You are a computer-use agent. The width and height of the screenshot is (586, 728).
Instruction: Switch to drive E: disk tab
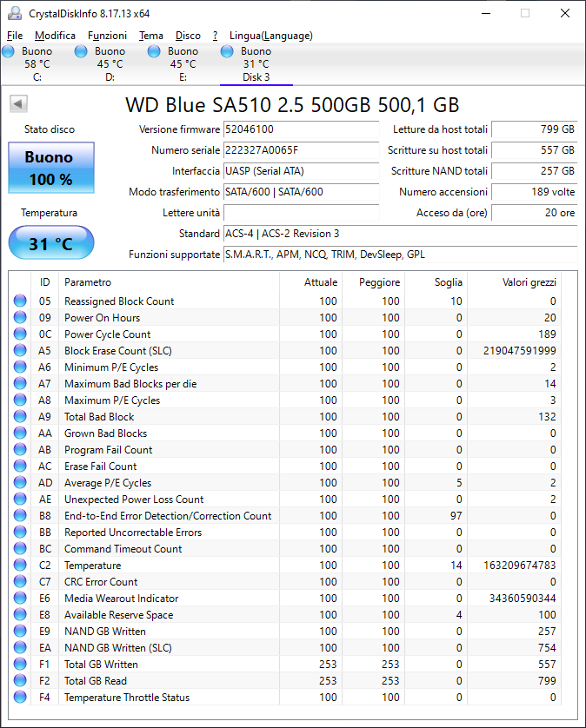pyautogui.click(x=183, y=64)
